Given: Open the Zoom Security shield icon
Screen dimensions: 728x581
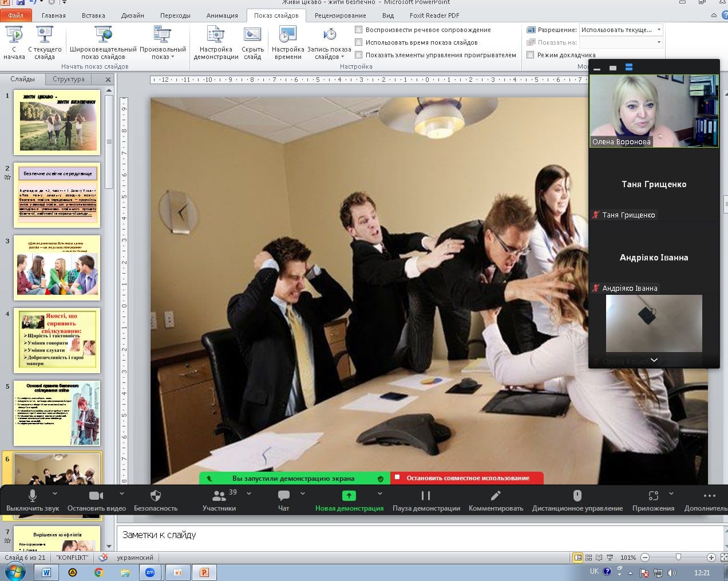Looking at the screenshot, I should tap(156, 496).
